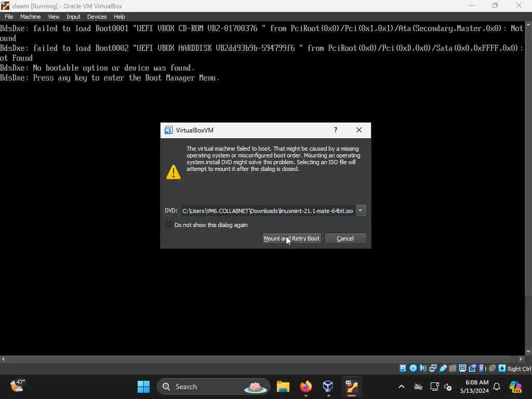Click the horizontal scrollbar left arrow
The width and height of the screenshot is (532, 399).
click(x=3, y=358)
